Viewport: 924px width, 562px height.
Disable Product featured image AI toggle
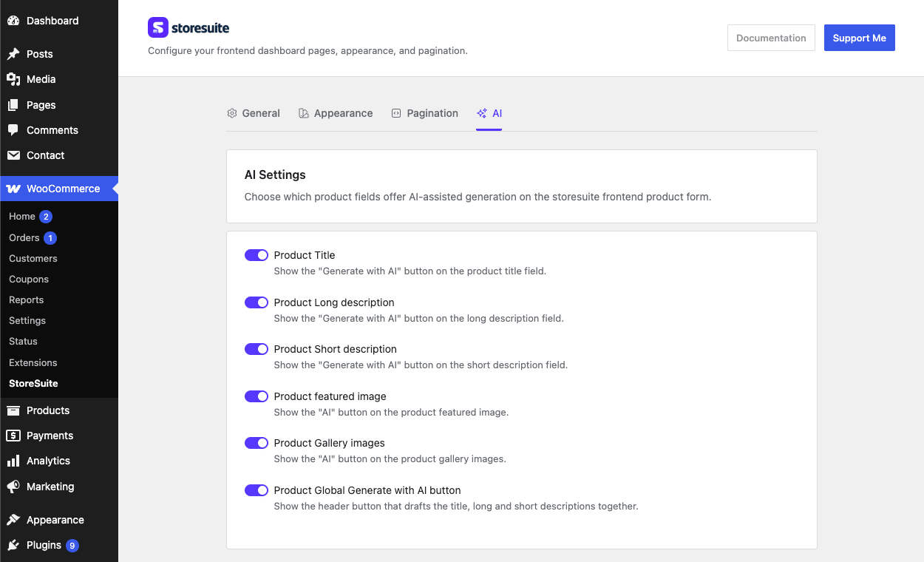pyautogui.click(x=257, y=396)
